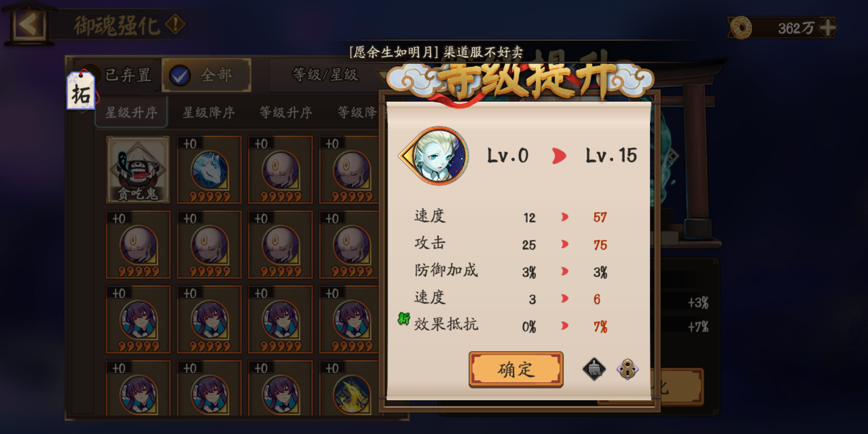The width and height of the screenshot is (868, 434).
Task: Toggle the 已弃置 filter option
Action: (117, 75)
